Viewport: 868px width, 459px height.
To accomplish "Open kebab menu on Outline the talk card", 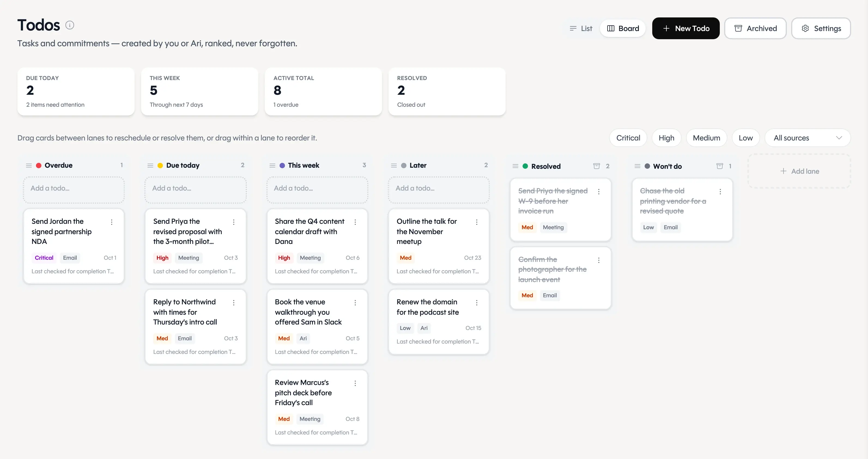I will [477, 222].
